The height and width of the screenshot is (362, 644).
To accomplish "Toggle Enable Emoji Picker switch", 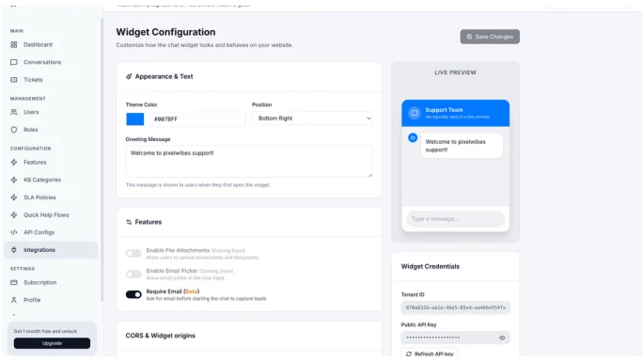I will [x=134, y=274].
